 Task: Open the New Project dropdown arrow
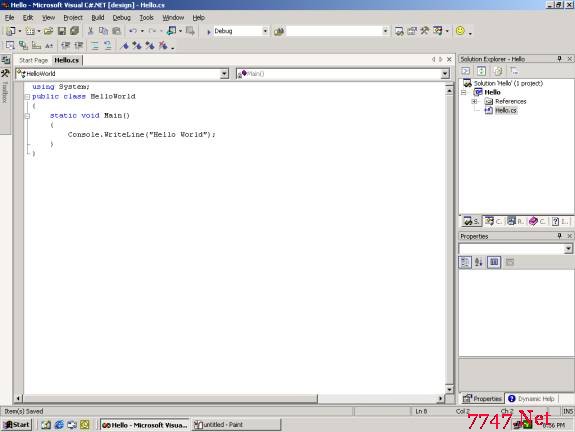point(20,31)
